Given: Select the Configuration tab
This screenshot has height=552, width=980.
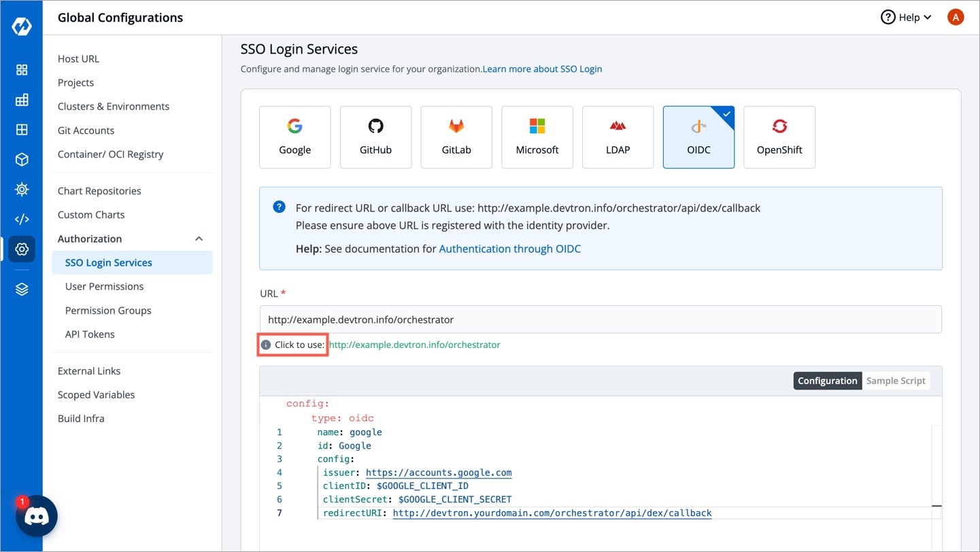Looking at the screenshot, I should click(827, 381).
